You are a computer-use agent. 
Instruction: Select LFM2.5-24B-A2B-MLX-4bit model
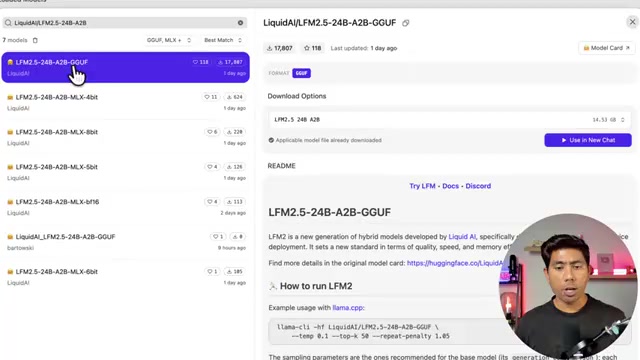click(x=126, y=102)
